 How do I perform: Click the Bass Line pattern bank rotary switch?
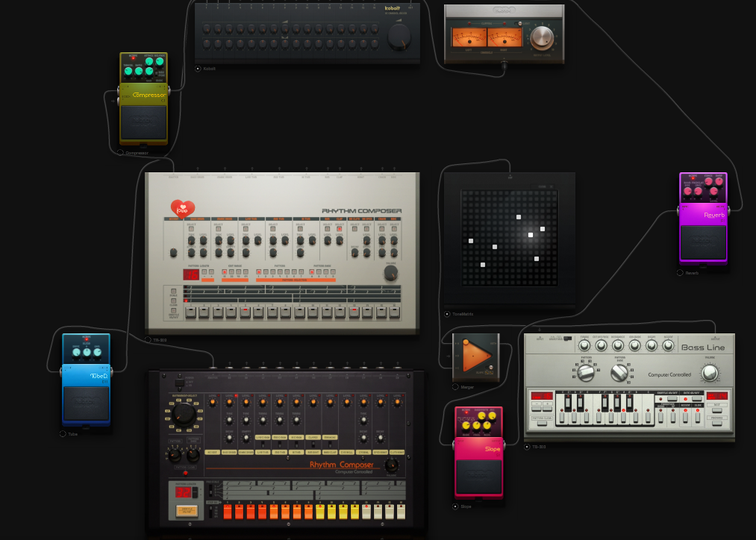(619, 373)
